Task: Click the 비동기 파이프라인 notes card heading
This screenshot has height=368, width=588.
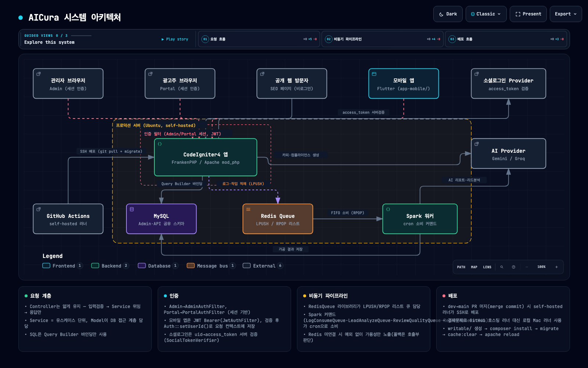Action: [328, 296]
